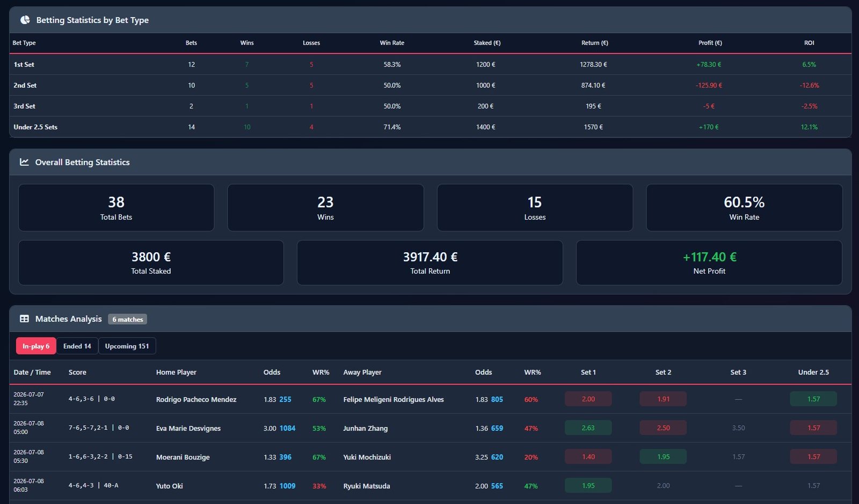Click player name Ryuki Matsuda
Screen dimensions: 859x504
coord(367,486)
